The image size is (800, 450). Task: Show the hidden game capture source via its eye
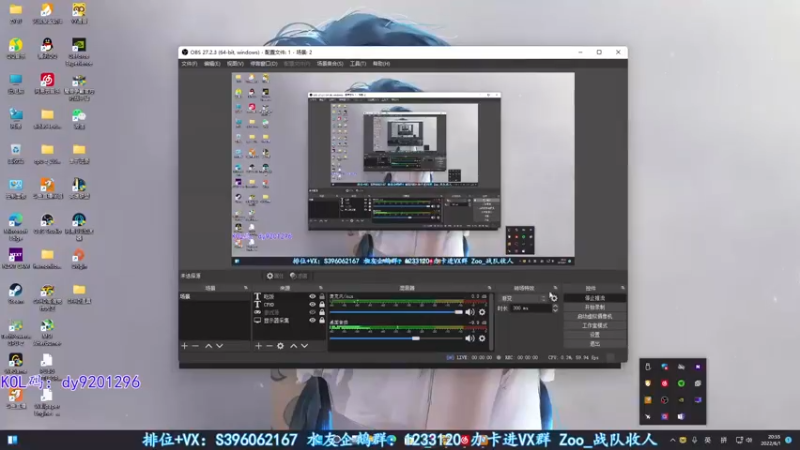(312, 312)
